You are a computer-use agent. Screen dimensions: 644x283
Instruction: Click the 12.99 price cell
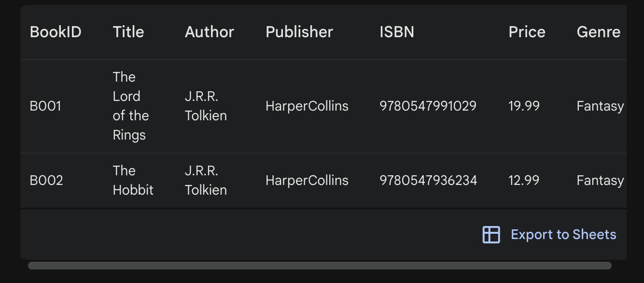(x=524, y=181)
